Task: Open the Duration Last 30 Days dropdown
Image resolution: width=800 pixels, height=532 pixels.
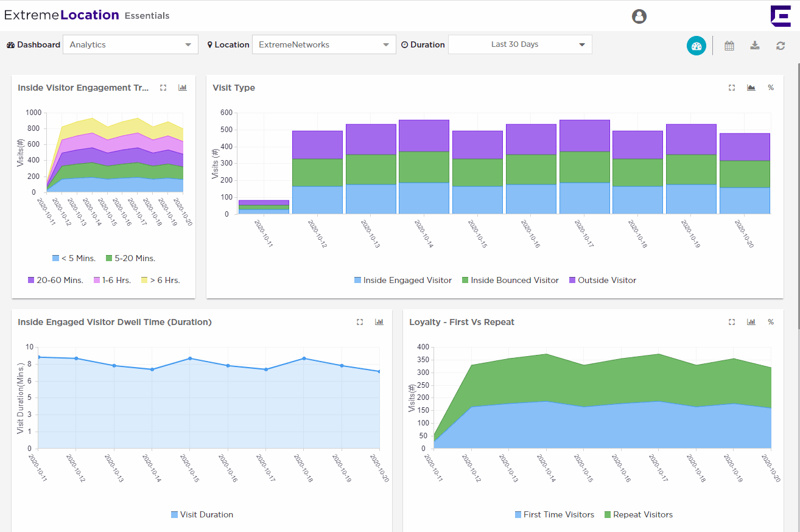Action: 520,44
